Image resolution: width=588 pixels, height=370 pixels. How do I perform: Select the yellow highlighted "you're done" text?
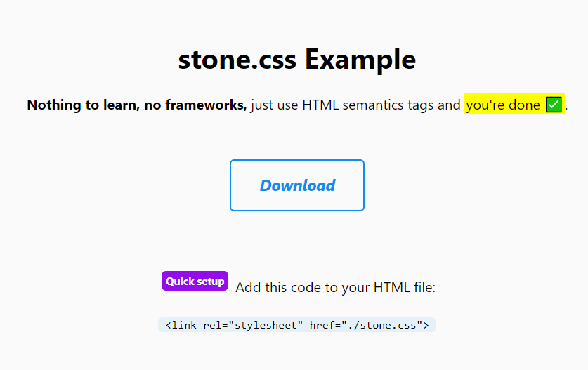[503, 105]
